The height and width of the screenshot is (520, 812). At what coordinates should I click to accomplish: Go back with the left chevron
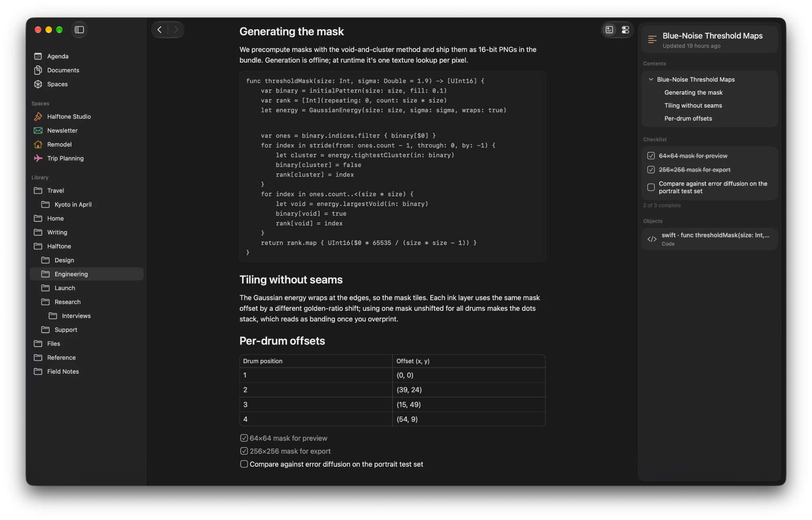pyautogui.click(x=160, y=30)
